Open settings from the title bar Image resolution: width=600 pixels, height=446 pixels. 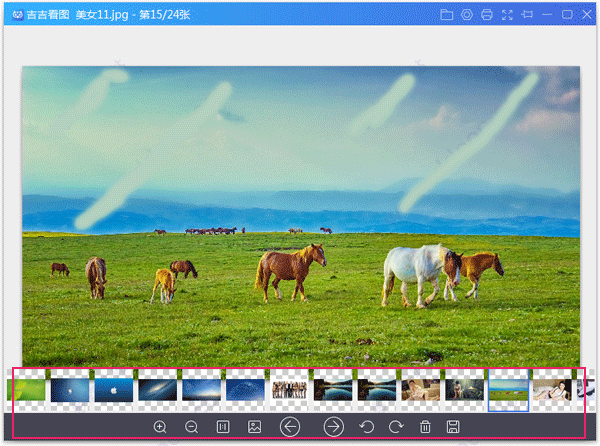click(x=466, y=15)
